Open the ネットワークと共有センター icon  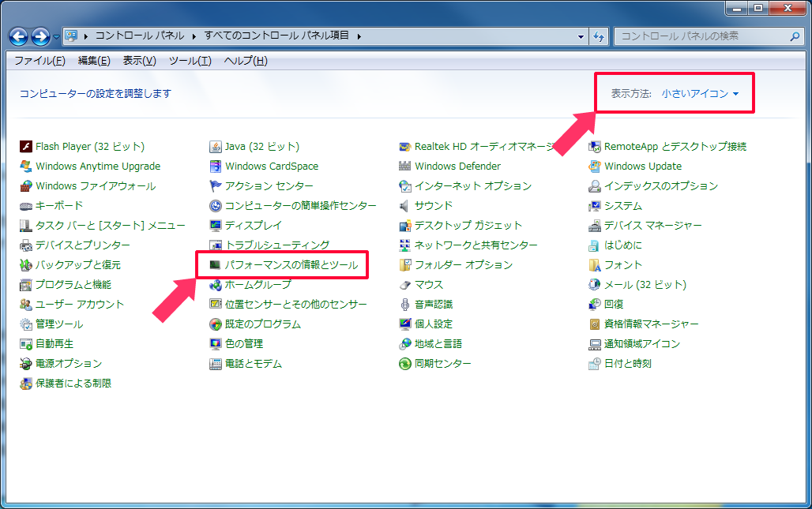tap(405, 245)
